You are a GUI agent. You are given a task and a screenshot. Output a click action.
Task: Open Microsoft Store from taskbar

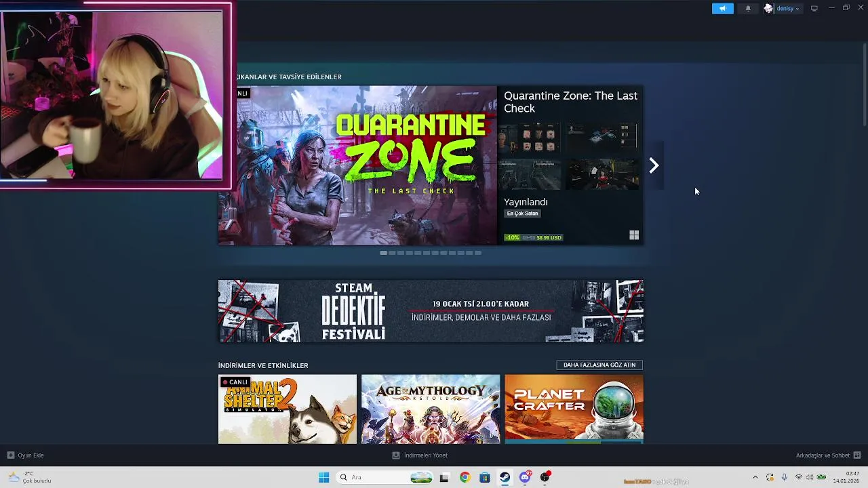click(x=485, y=477)
